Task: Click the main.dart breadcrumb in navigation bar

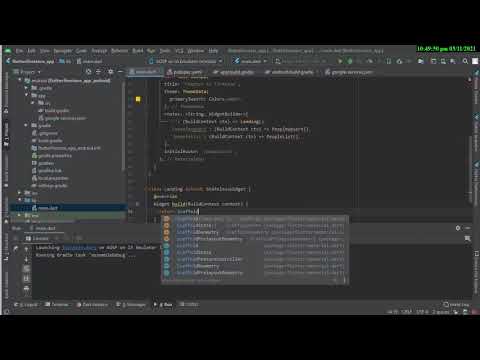Action: pyautogui.click(x=89, y=61)
